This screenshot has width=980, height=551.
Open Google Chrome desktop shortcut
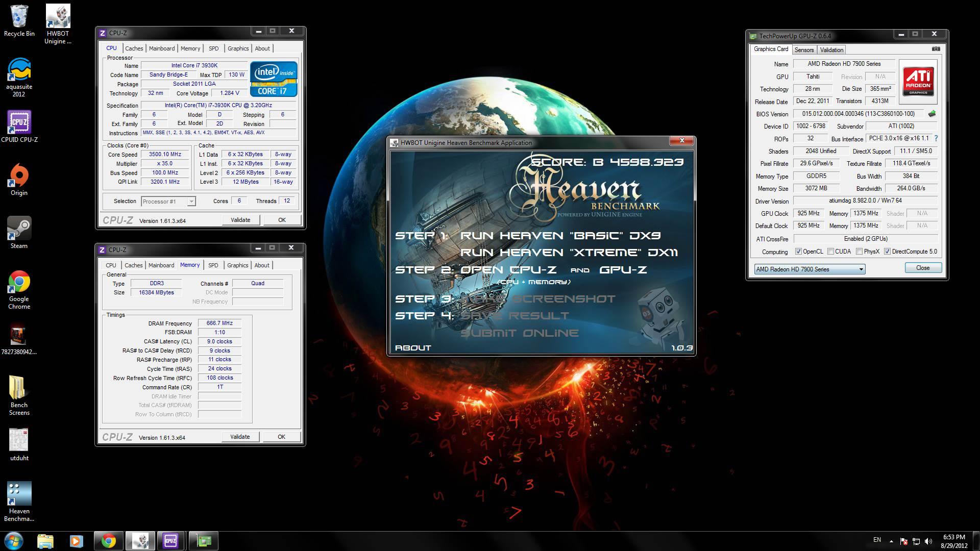coord(19,290)
